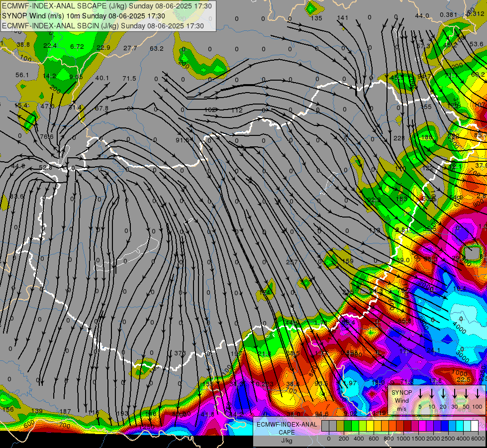Click the 257 value on the map
The height and width of the screenshot is (448, 487).
coord(292,262)
